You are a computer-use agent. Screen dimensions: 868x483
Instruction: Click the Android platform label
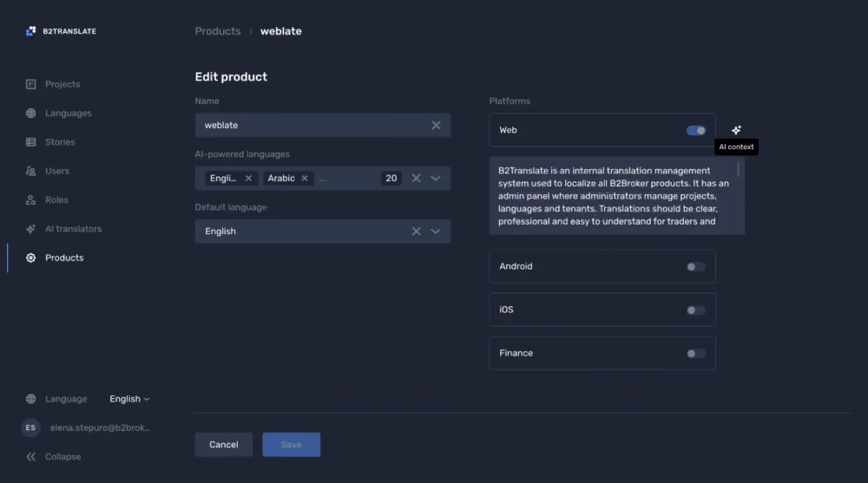click(516, 266)
